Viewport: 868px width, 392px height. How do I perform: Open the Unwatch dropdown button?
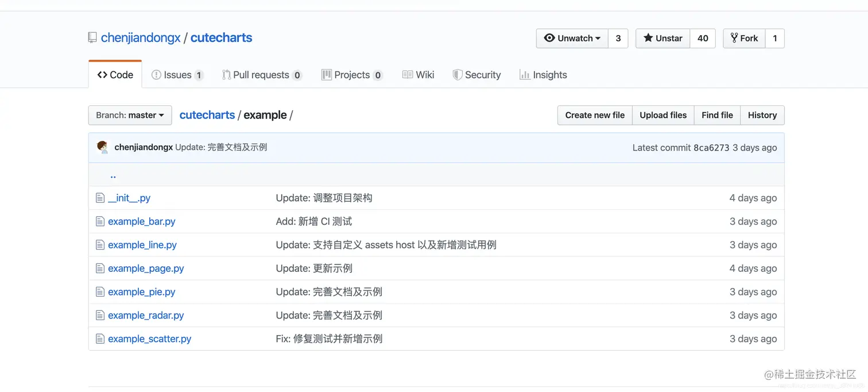click(572, 39)
